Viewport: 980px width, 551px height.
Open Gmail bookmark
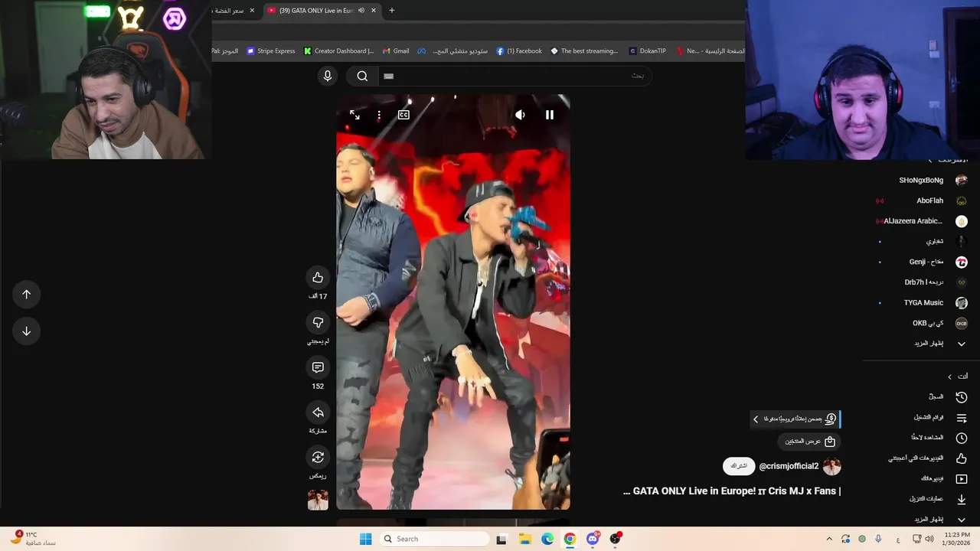397,51
